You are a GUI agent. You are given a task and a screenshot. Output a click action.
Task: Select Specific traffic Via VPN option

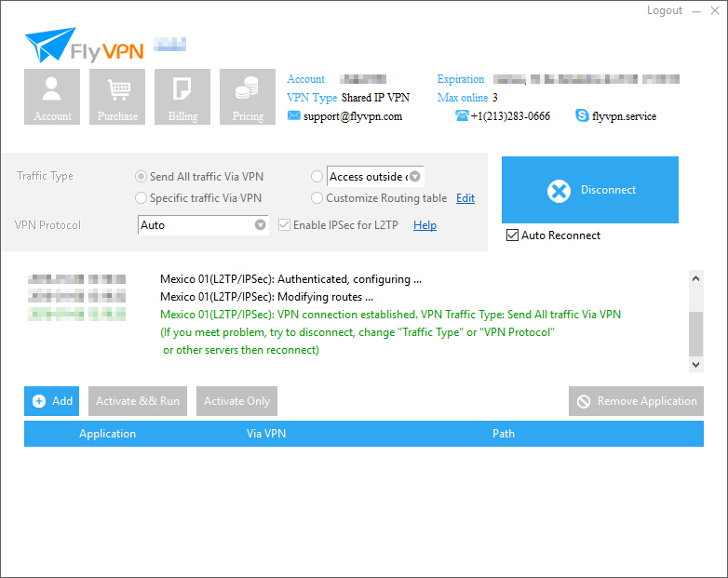(198, 198)
